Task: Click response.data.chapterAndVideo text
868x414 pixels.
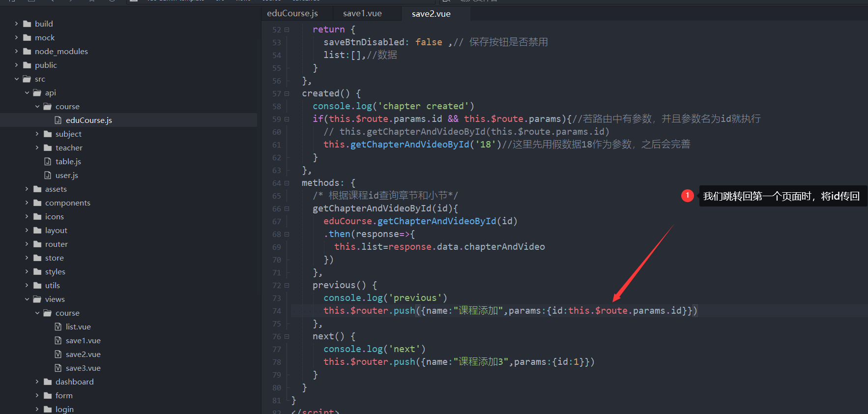Action: (466, 247)
